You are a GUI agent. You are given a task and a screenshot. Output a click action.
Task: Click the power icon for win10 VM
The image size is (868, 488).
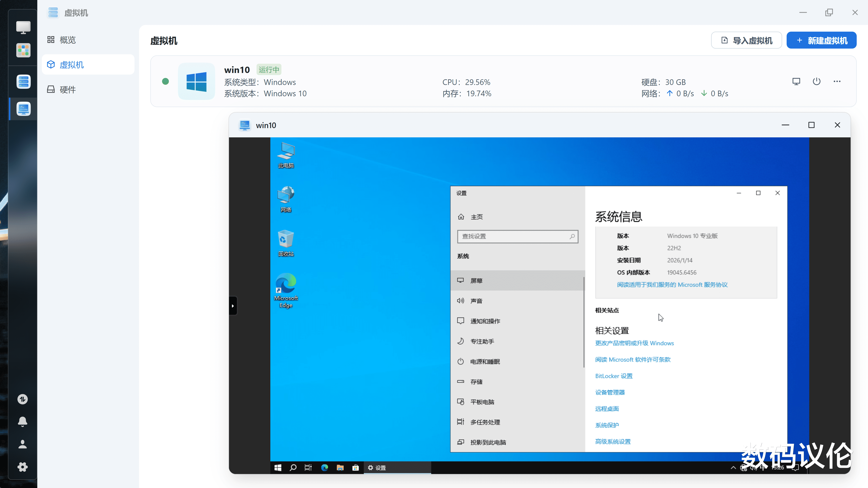coord(816,82)
